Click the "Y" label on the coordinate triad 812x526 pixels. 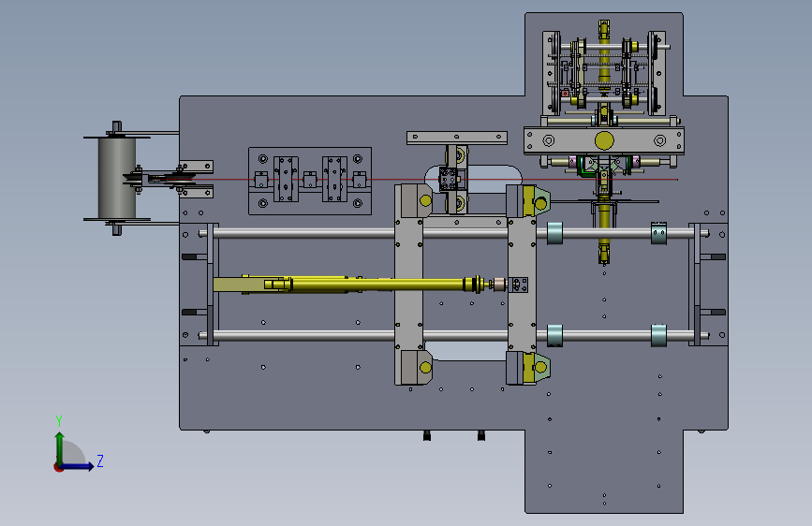(59, 420)
